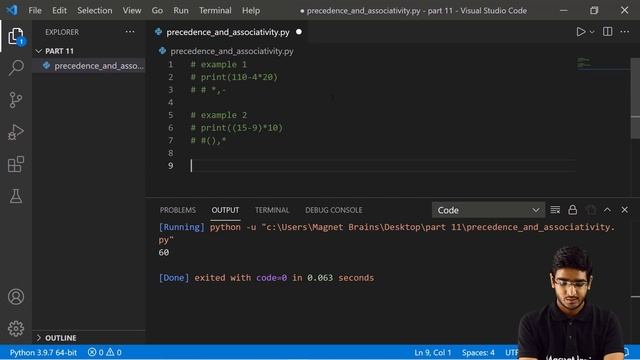The height and width of the screenshot is (360, 640).
Task: Open the Help menu
Action: pyautogui.click(x=251, y=11)
